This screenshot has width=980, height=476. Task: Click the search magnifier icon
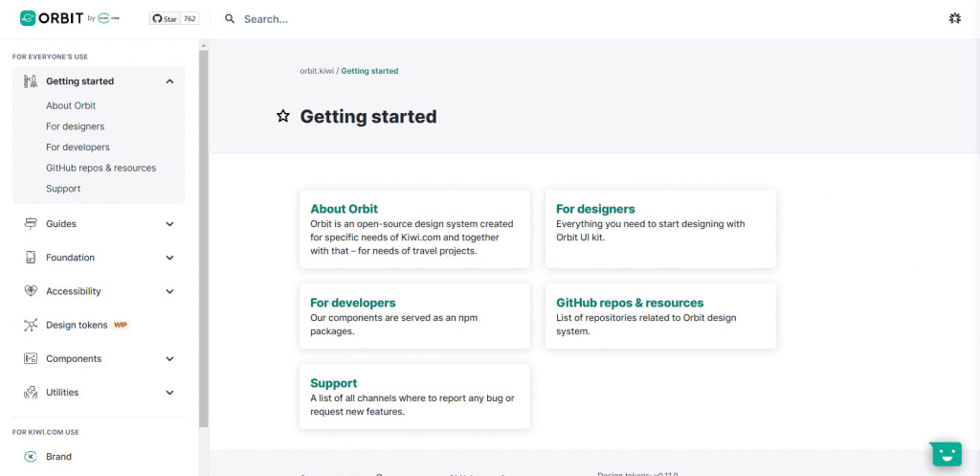[x=230, y=19]
